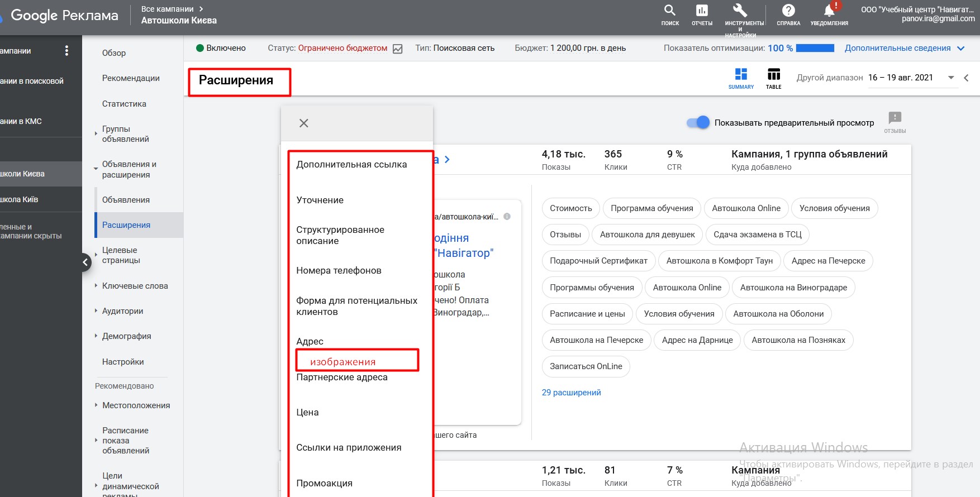Click Адрес на Дарнице chip
Screen dimensions: 980x497
coord(697,340)
